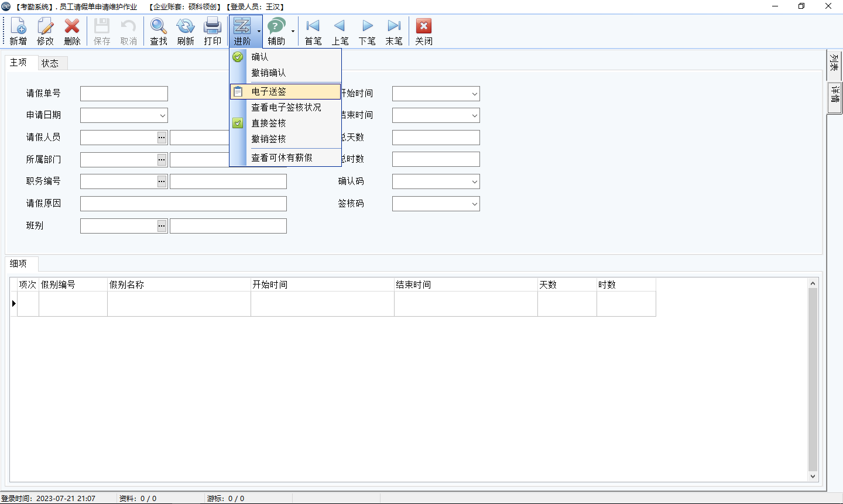Click the 请假人员 code field
This screenshot has height=504, width=843.
119,138
